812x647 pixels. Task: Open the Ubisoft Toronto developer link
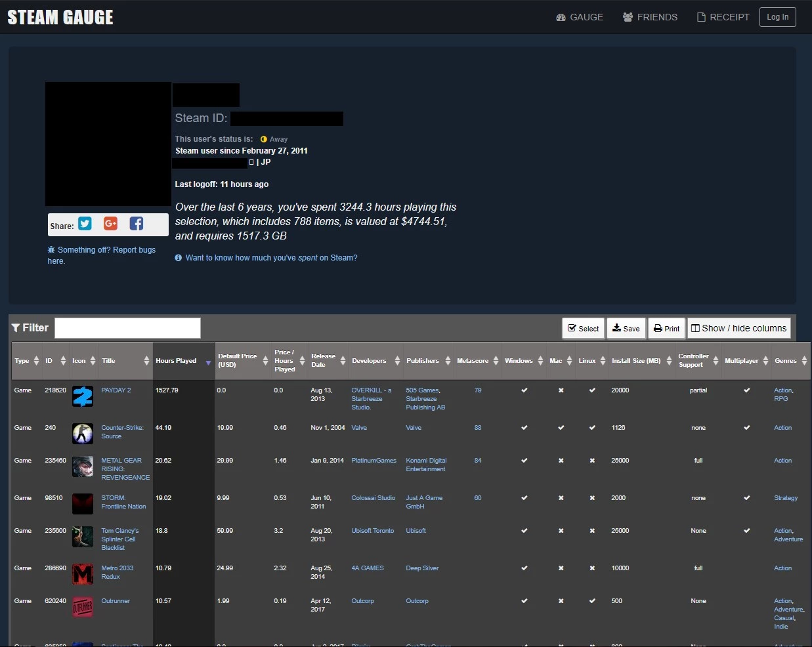tap(373, 531)
